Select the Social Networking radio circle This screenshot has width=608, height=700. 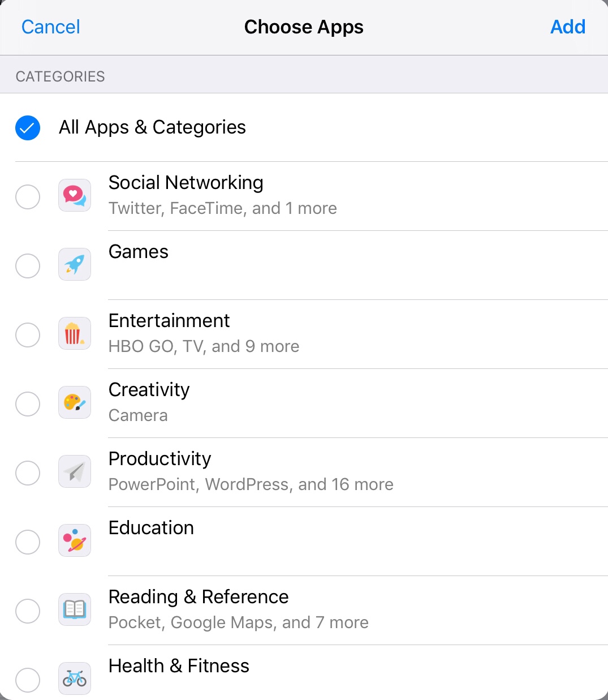(28, 197)
